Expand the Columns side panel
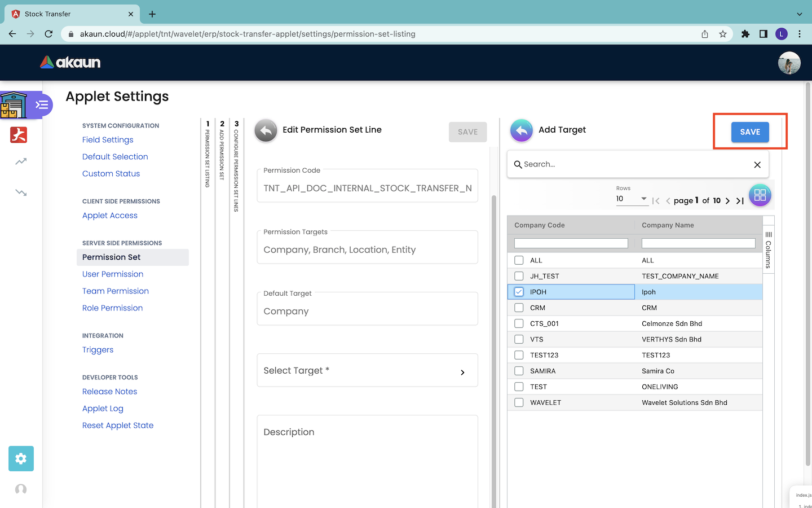 (x=768, y=248)
